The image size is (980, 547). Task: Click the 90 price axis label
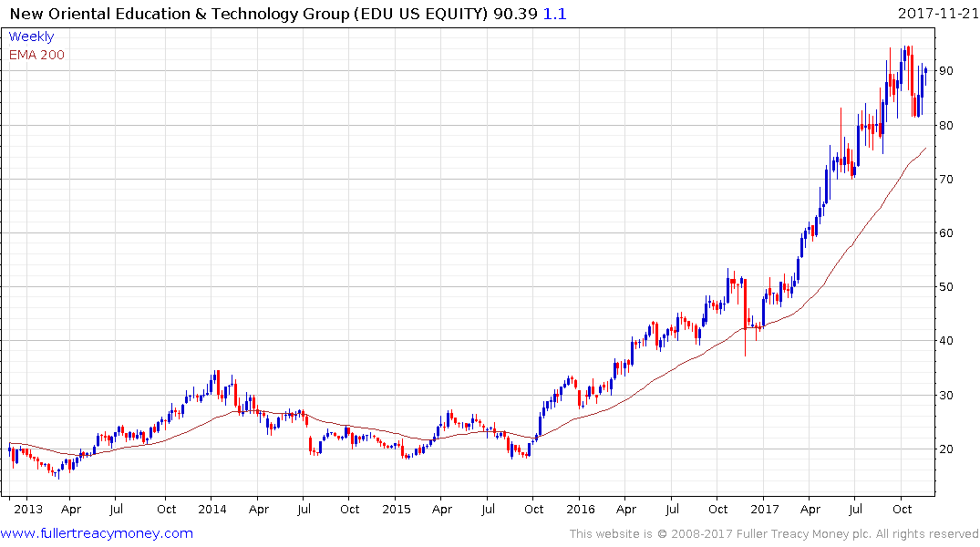click(946, 71)
